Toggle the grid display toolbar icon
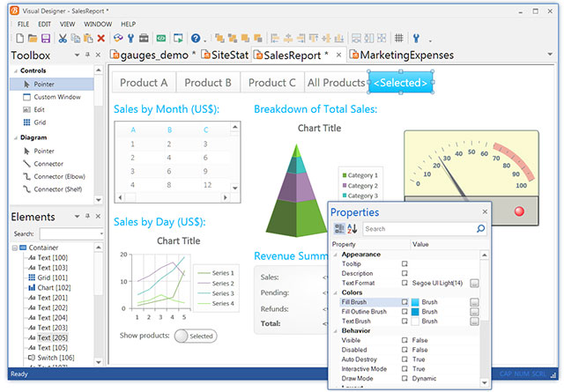The width and height of the screenshot is (564, 392). click(398, 38)
